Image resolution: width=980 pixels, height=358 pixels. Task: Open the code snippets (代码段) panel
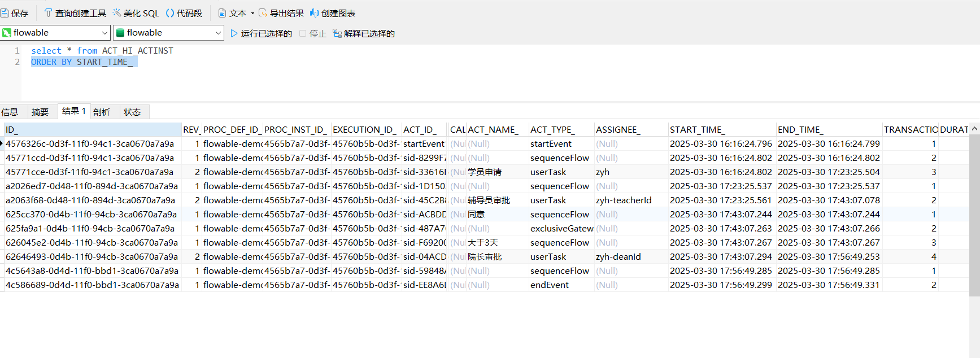[x=184, y=13]
